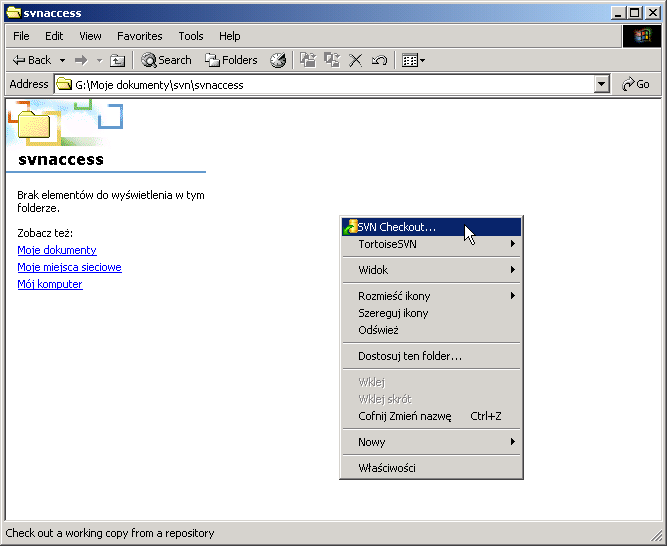The height and width of the screenshot is (546, 667).
Task: Expand the TortoiseSVN submenu
Action: pyautogui.click(x=431, y=244)
